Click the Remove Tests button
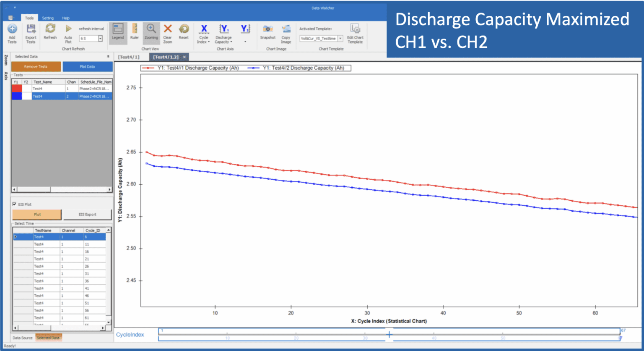 click(36, 67)
